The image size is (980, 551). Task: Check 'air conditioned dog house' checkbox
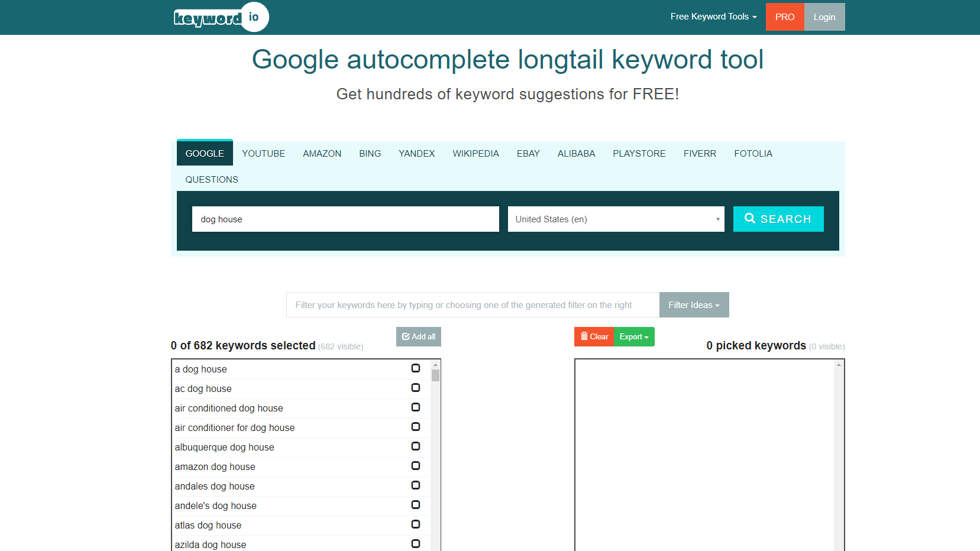(x=416, y=407)
